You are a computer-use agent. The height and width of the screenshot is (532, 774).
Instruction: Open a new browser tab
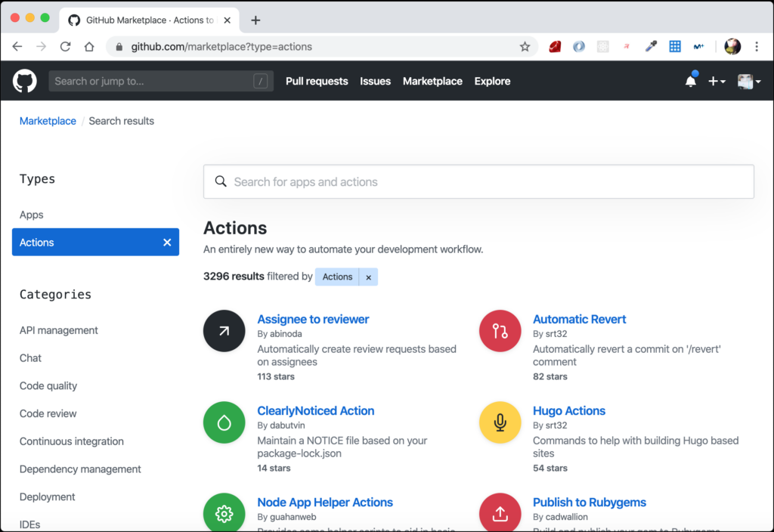coord(255,20)
